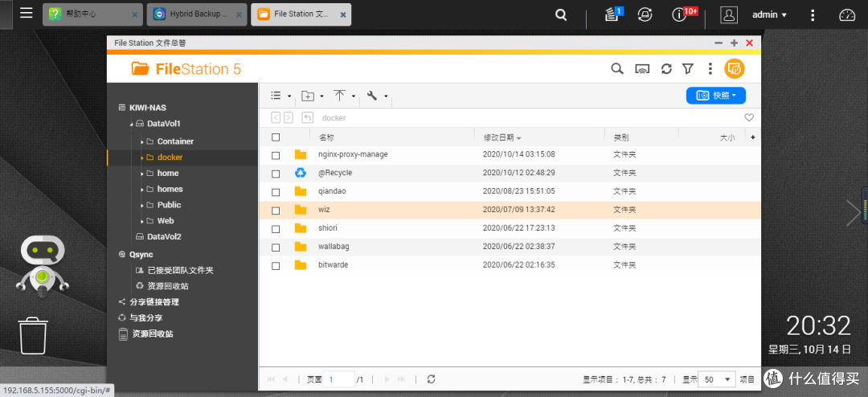Check the wiz row checkbox

[x=276, y=211]
